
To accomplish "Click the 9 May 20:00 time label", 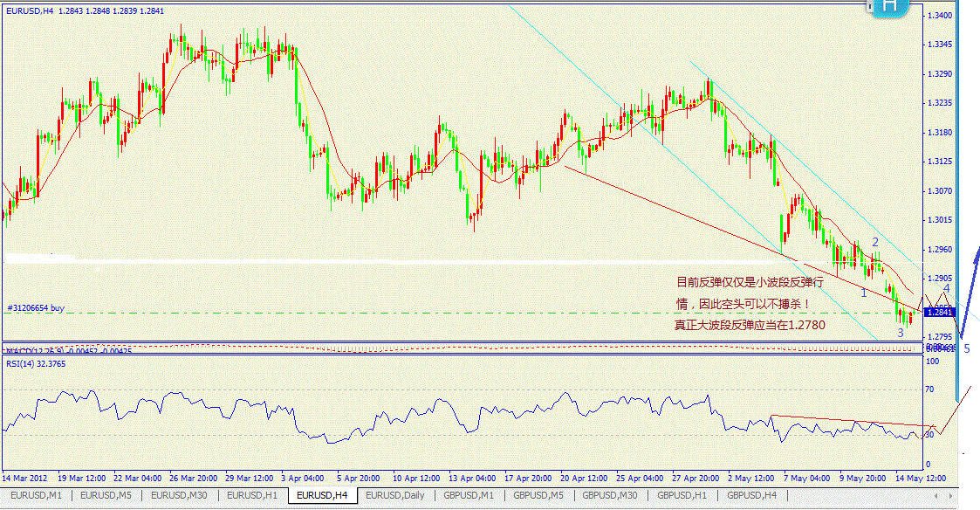I will (x=862, y=478).
